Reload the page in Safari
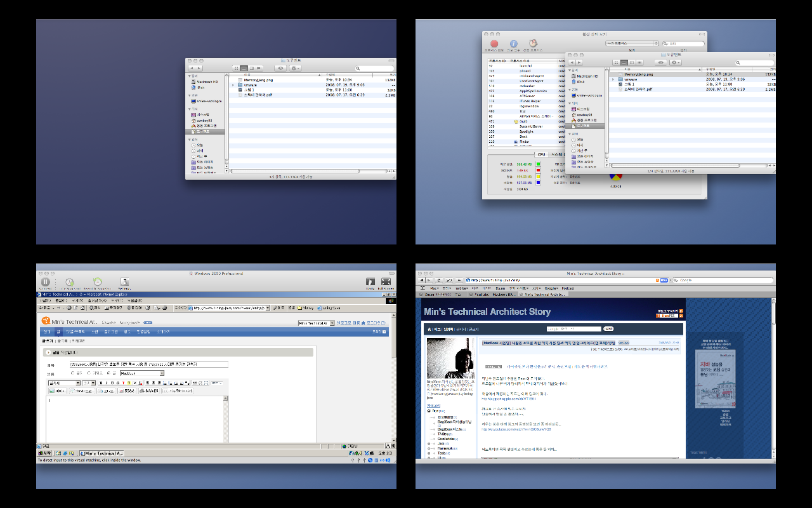812x508 pixels. (438, 280)
